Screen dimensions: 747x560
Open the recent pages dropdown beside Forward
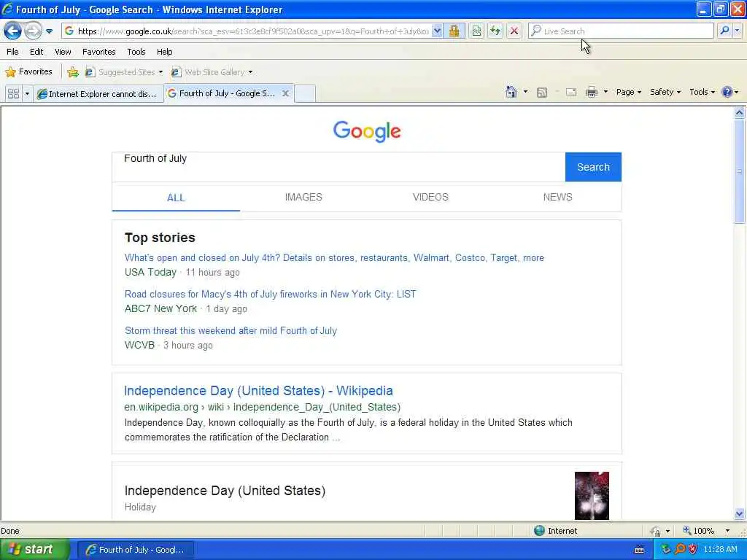pyautogui.click(x=49, y=31)
